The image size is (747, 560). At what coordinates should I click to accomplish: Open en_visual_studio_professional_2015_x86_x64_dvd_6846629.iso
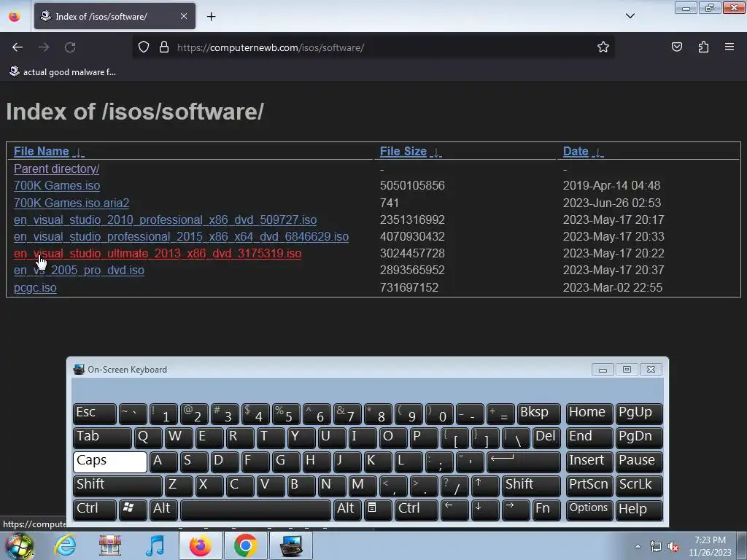(x=181, y=236)
